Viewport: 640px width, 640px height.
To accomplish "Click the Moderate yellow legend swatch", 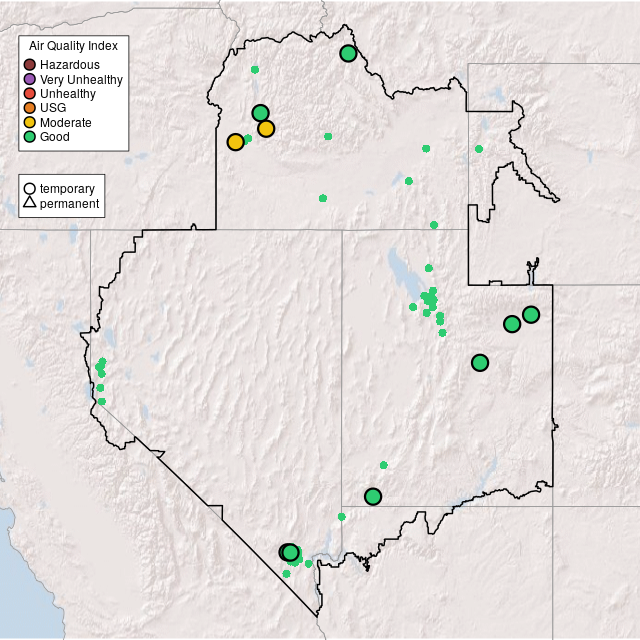I will 30,122.
